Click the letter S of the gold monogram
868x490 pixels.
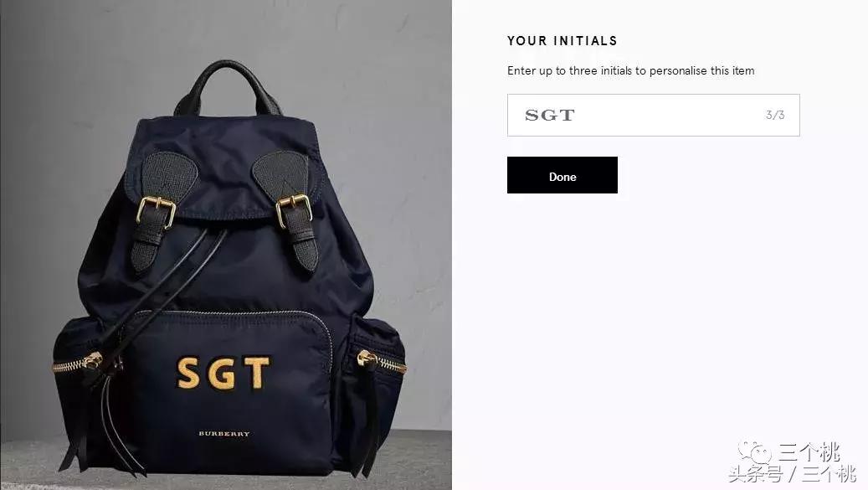tap(188, 374)
